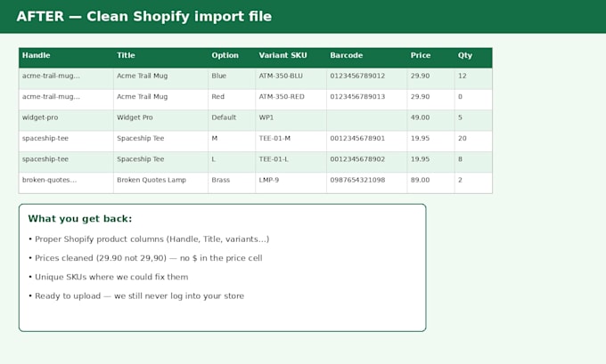Select the Blue option cell

(x=232, y=78)
